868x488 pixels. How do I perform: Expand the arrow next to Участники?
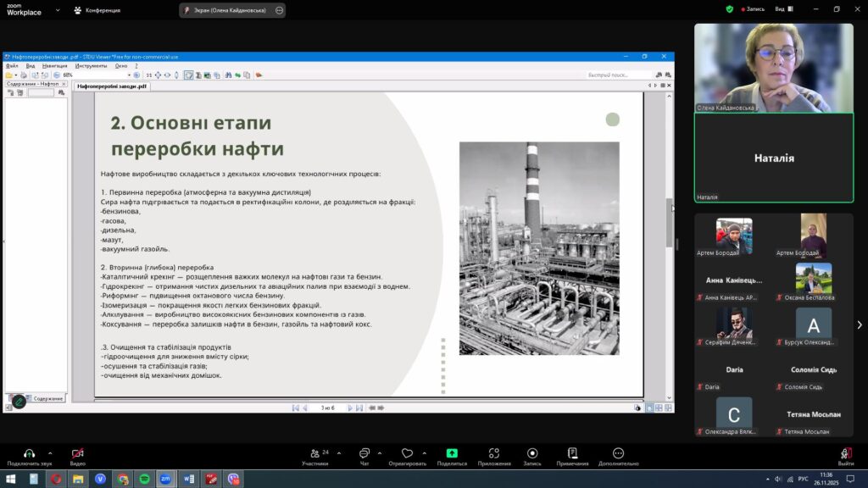(x=337, y=452)
